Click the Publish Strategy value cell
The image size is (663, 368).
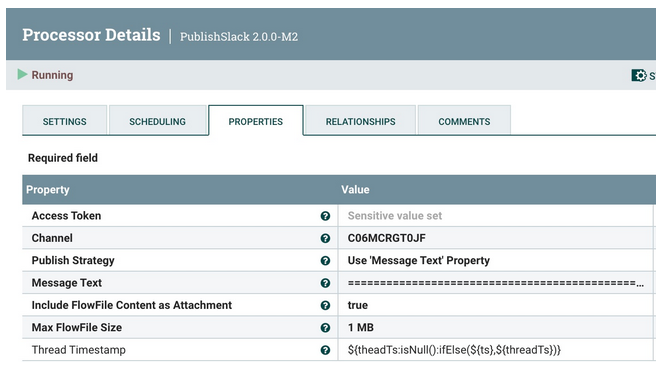[496, 261]
